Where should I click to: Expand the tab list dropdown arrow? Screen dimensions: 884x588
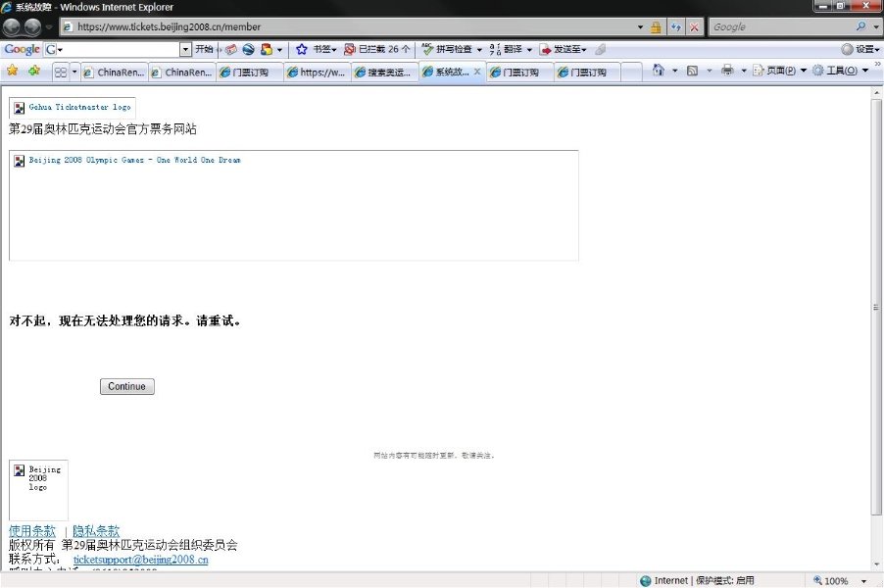(74, 73)
